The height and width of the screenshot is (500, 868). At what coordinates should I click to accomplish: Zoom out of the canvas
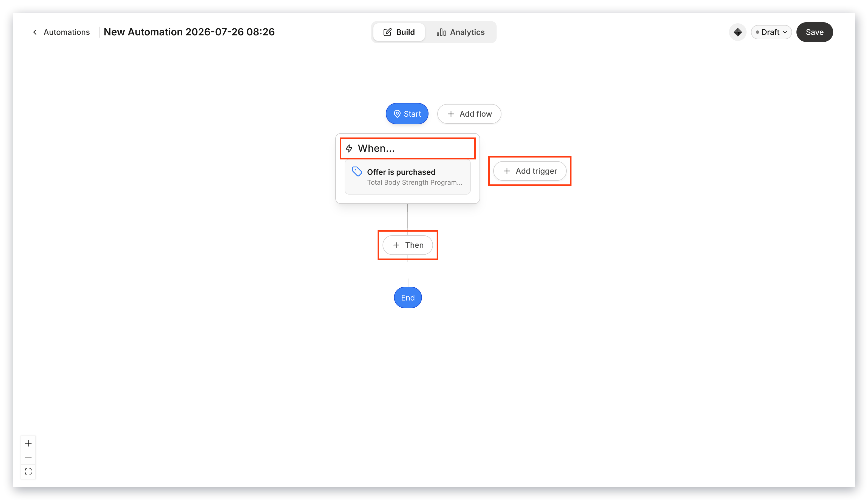click(x=28, y=457)
